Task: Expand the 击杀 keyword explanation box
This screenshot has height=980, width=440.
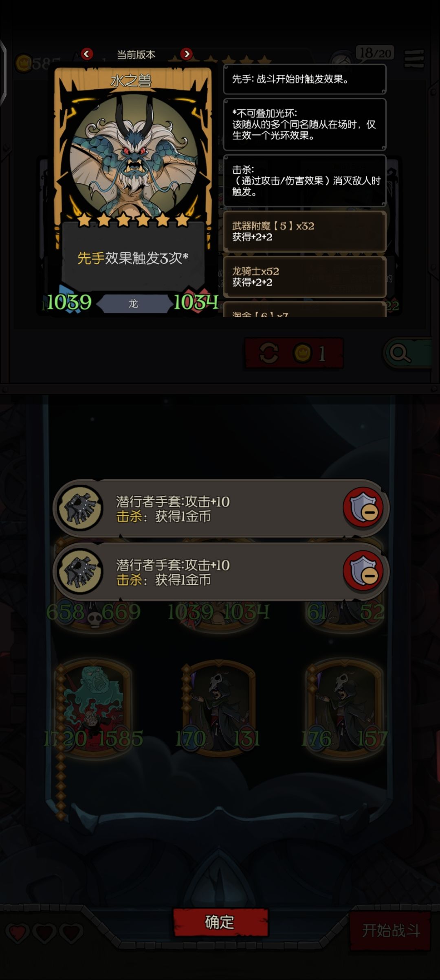Action: (304, 180)
